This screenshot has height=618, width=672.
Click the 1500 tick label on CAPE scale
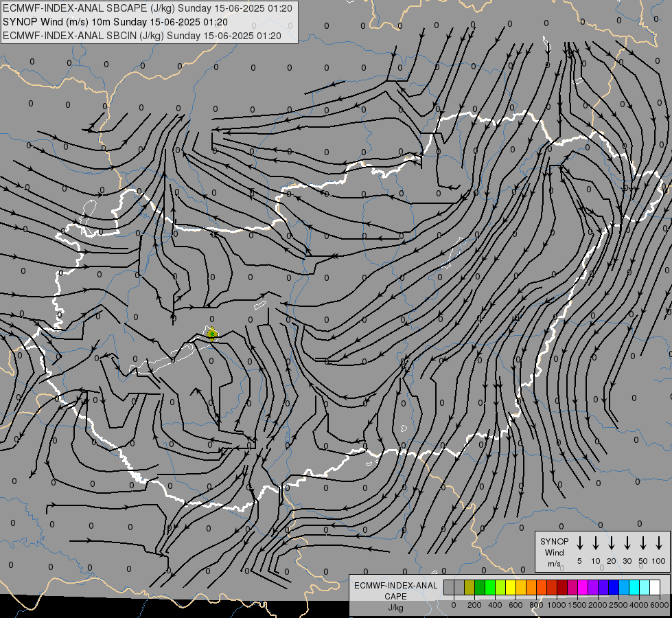click(x=577, y=605)
